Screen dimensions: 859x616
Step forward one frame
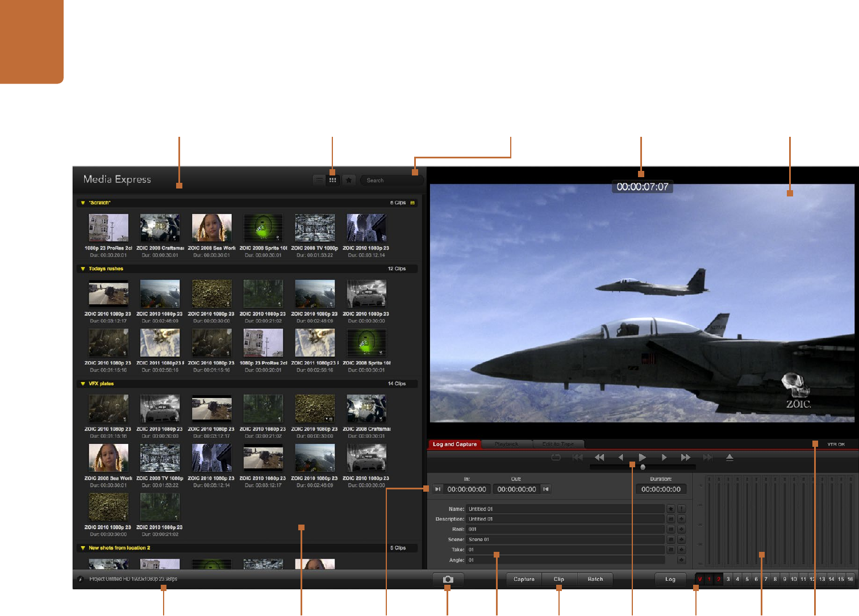664,458
